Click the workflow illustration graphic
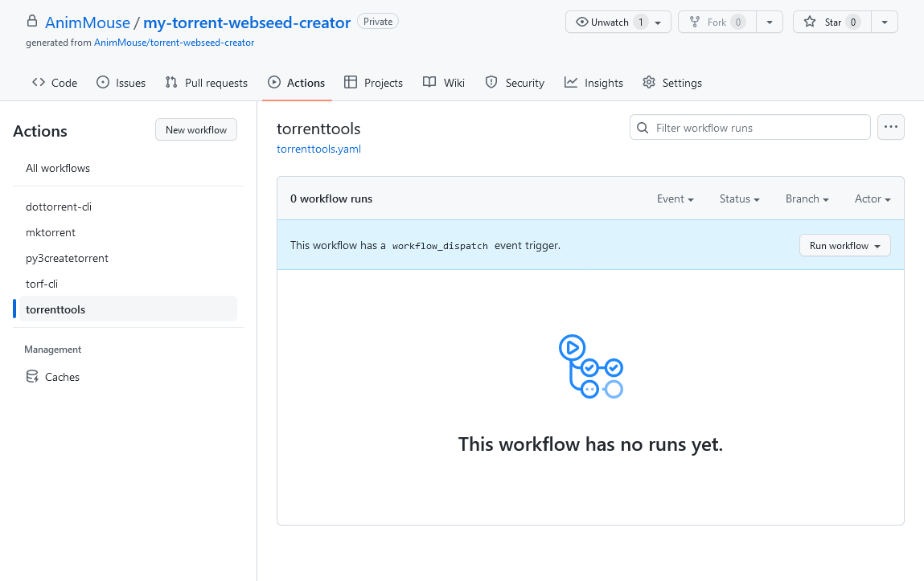The image size is (924, 581). pos(590,366)
